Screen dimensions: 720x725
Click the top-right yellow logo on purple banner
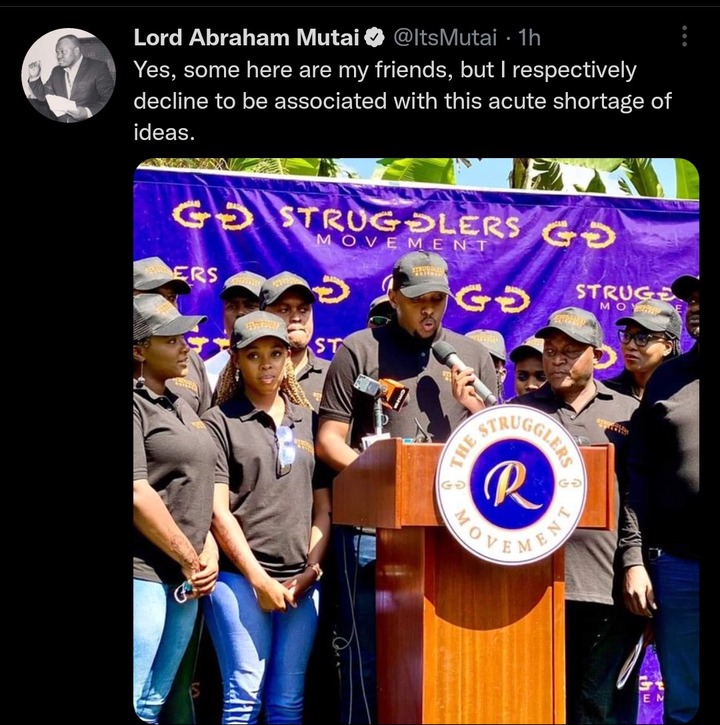coord(579,235)
